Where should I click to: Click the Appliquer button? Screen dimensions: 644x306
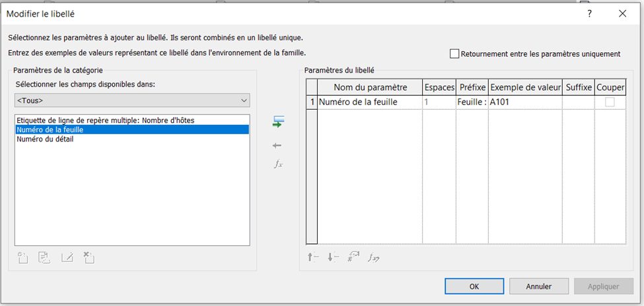[604, 286]
